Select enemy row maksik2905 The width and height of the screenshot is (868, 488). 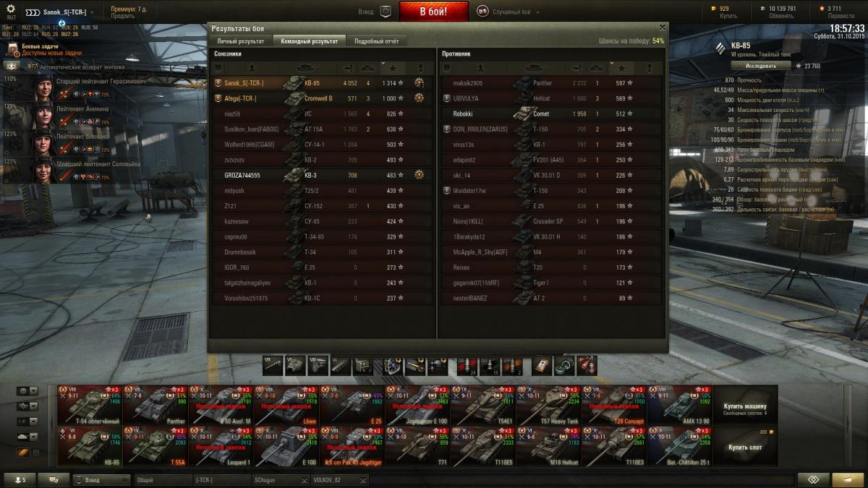[551, 83]
